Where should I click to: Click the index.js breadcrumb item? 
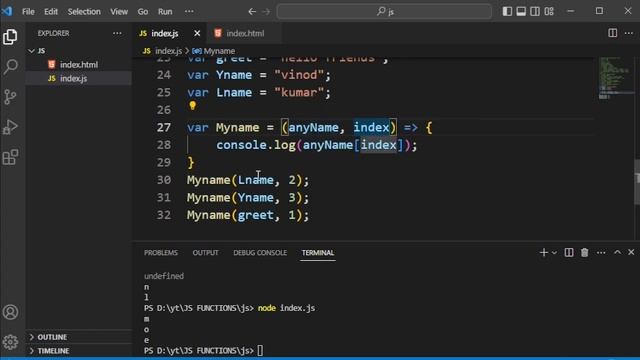tap(168, 51)
